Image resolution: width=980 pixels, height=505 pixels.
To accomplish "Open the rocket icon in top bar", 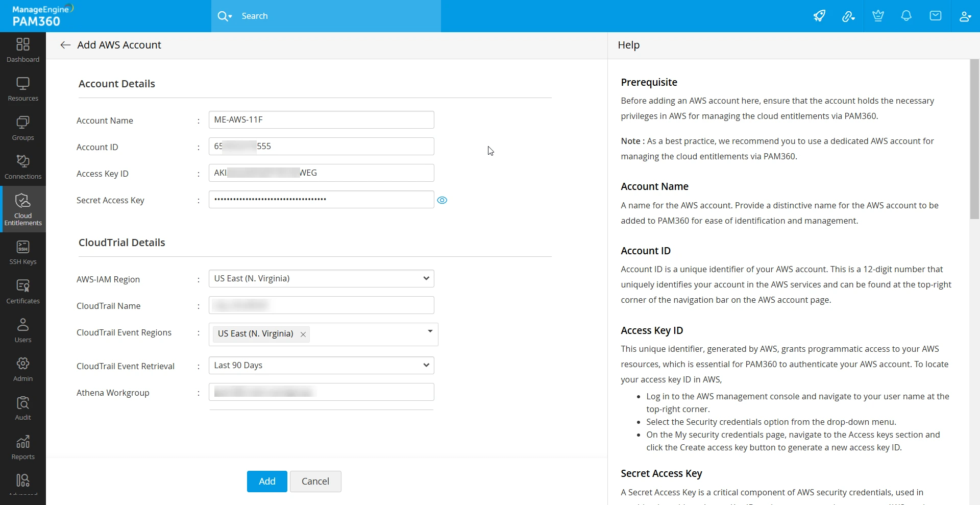I will click(819, 16).
